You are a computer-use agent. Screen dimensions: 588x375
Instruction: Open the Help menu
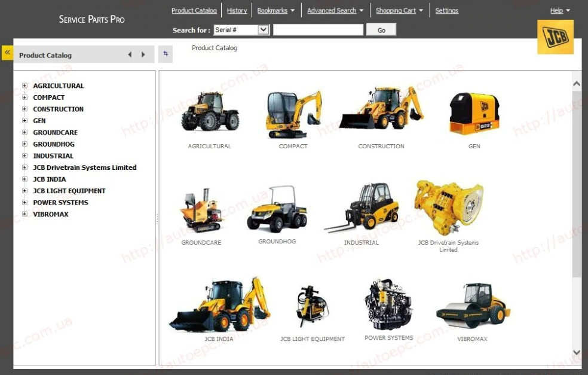point(560,11)
